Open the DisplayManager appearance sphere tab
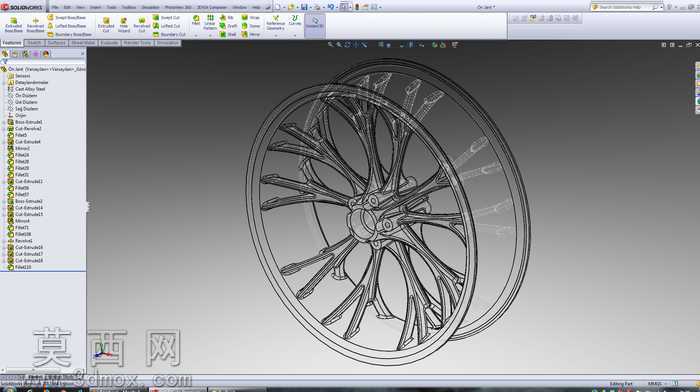Image resolution: width=700 pixels, height=392 pixels. point(46,54)
